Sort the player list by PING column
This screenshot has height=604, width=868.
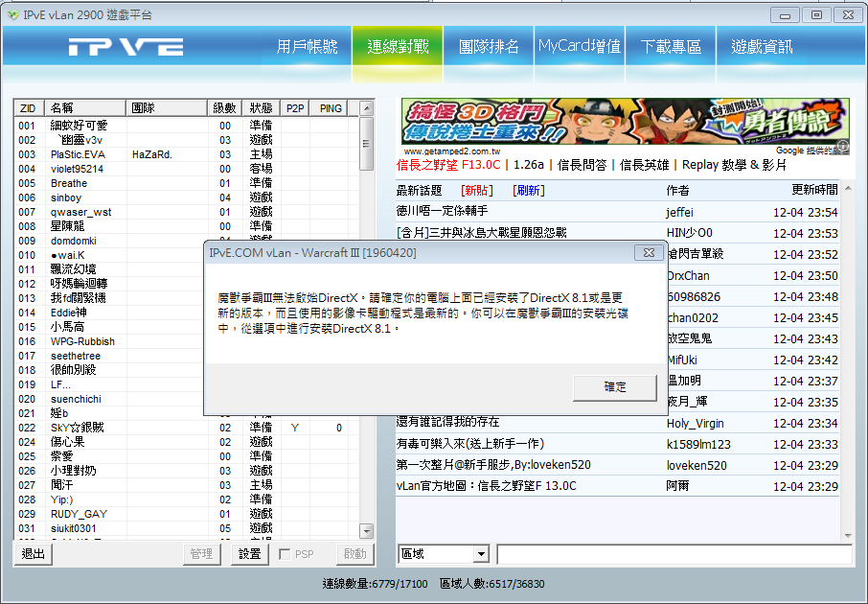tap(331, 108)
